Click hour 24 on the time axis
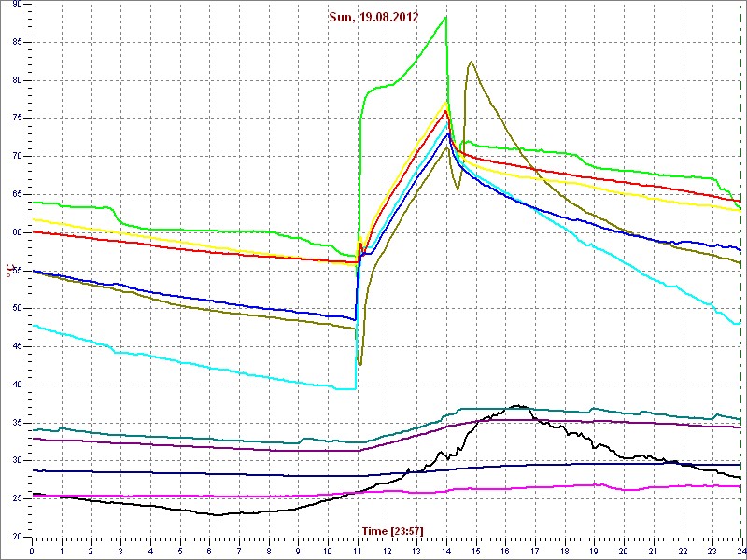Viewport: 747px width, 560px height. 740,551
